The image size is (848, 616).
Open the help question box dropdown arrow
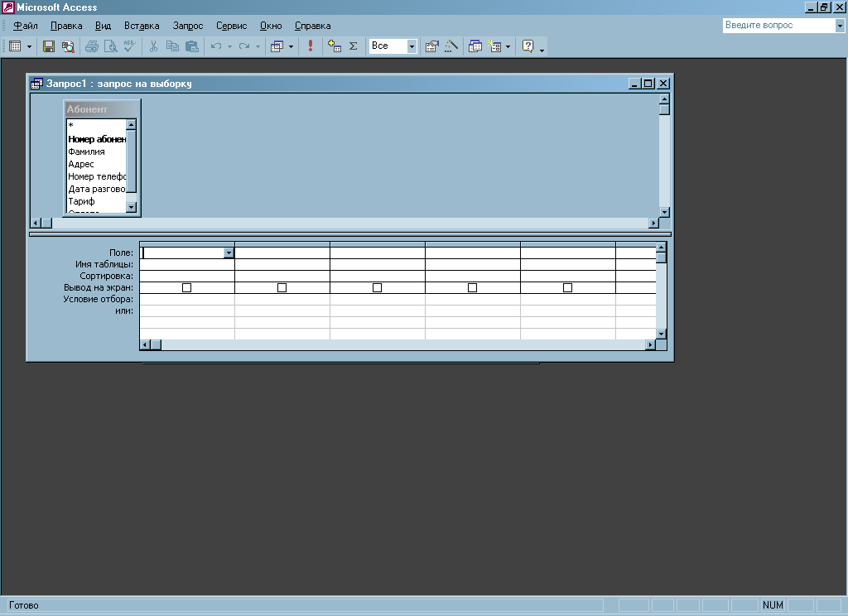(x=840, y=26)
